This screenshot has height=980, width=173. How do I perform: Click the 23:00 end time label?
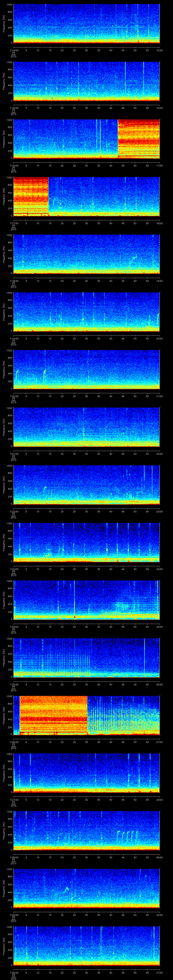pos(159,512)
